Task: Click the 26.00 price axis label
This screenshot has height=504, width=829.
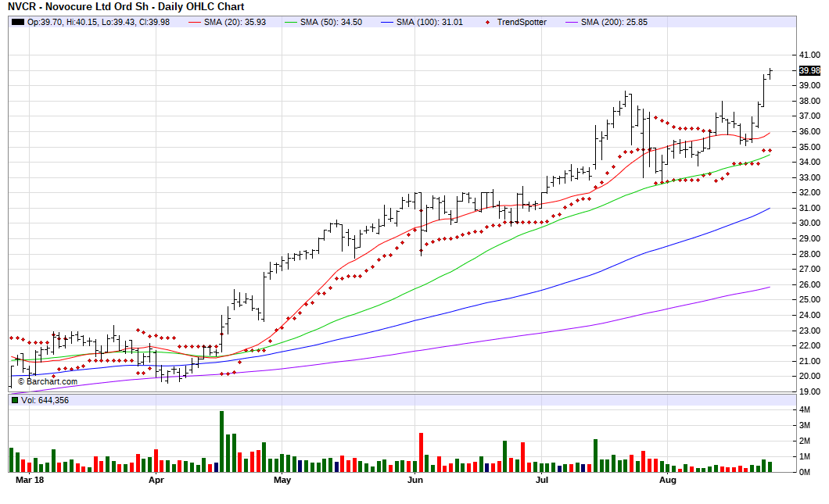Action: (810, 284)
